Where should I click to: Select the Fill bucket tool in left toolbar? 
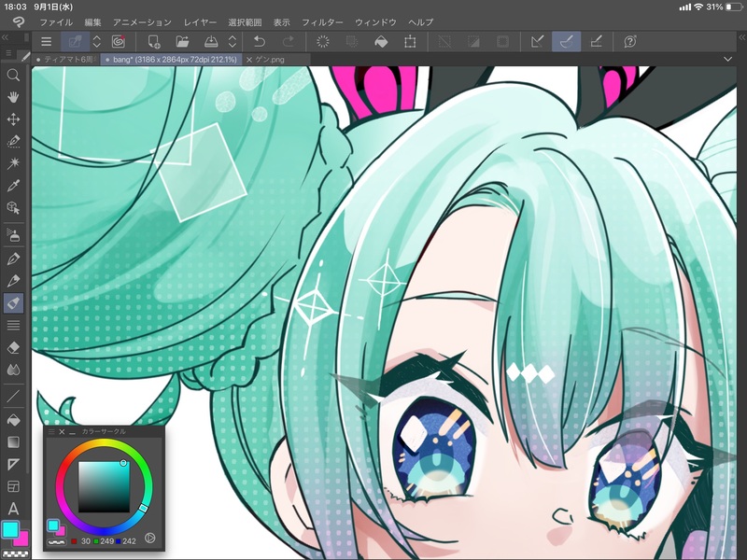(x=13, y=420)
